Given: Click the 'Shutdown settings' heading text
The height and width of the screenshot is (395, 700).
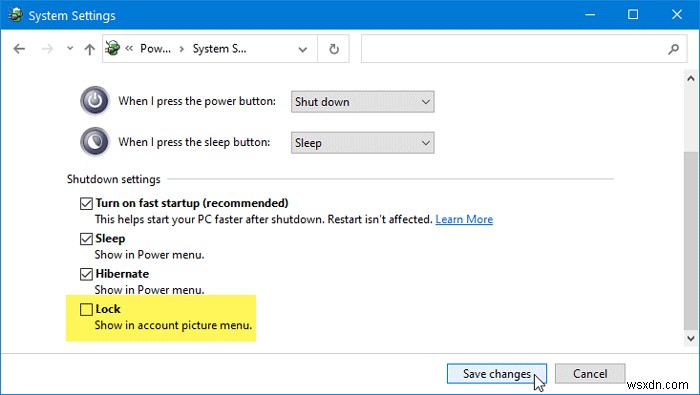Looking at the screenshot, I should click(x=113, y=179).
